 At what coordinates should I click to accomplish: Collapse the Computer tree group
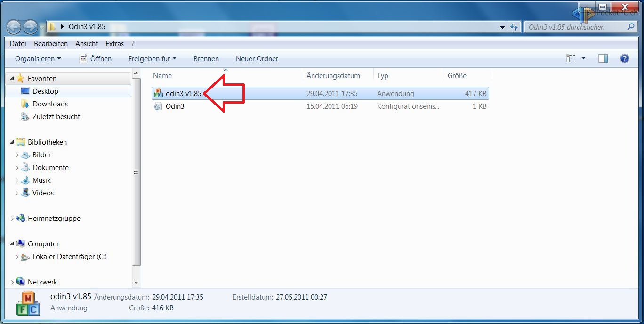[12, 244]
